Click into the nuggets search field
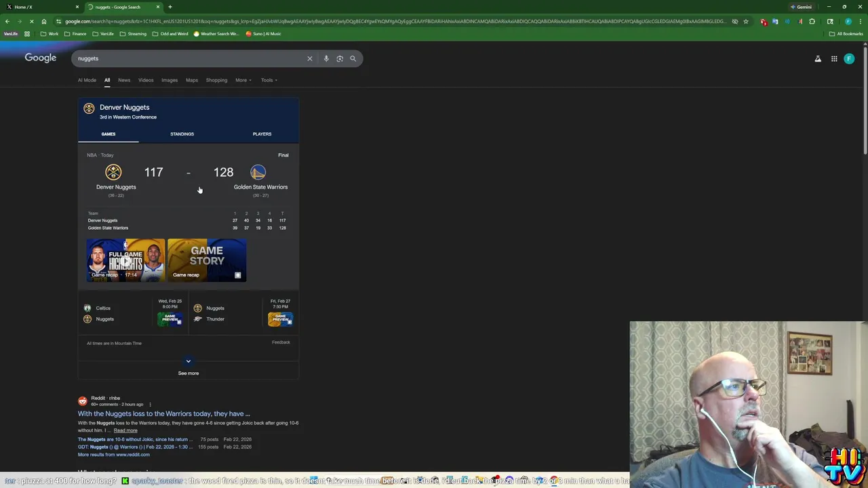The width and height of the screenshot is (868, 488). tap(190, 58)
